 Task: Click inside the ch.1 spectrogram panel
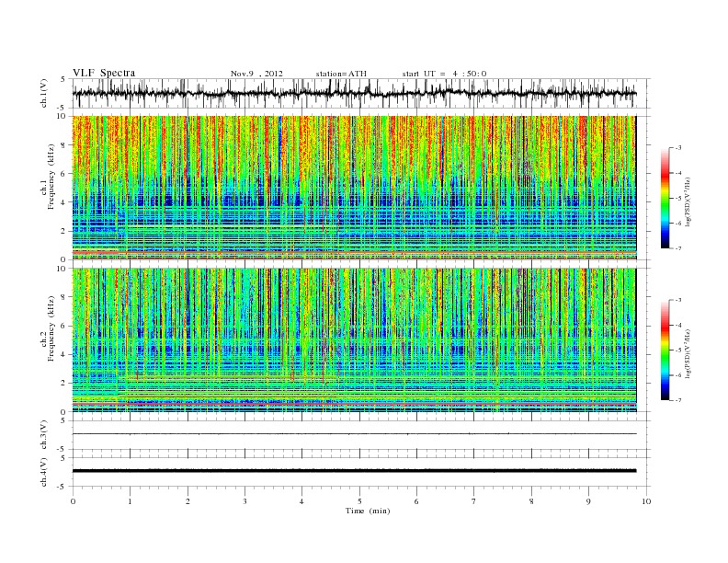[x=354, y=188]
